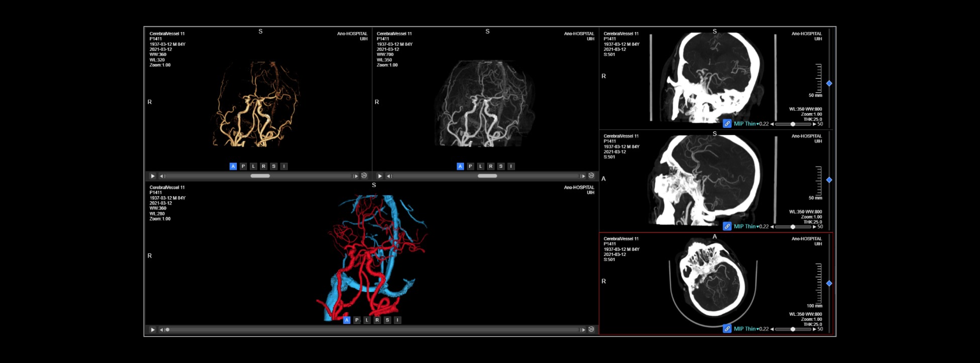
Task: Select blue diamond slice marker in sagittal view
Action: click(829, 180)
